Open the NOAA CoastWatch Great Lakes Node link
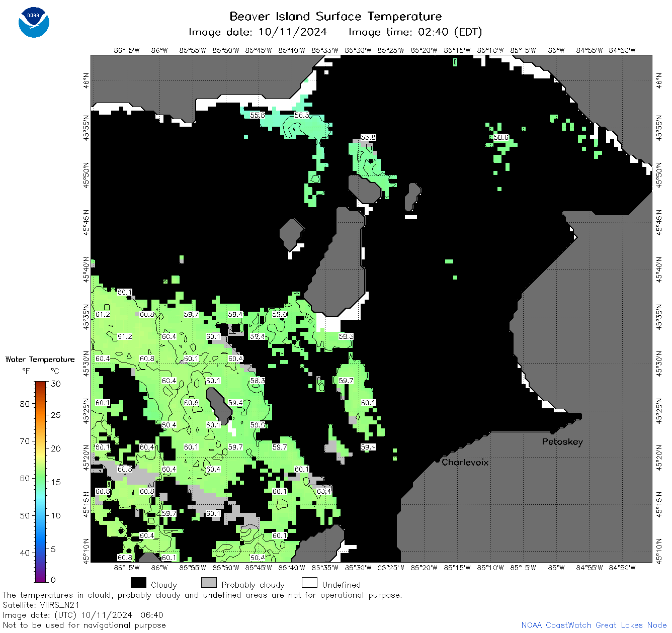 point(594,625)
